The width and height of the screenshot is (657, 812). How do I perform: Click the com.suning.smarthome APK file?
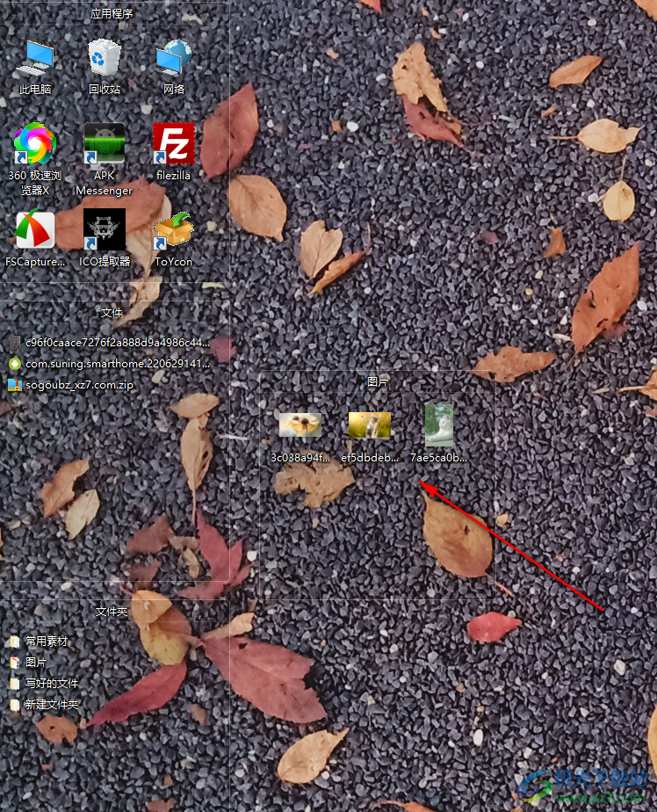click(x=109, y=363)
